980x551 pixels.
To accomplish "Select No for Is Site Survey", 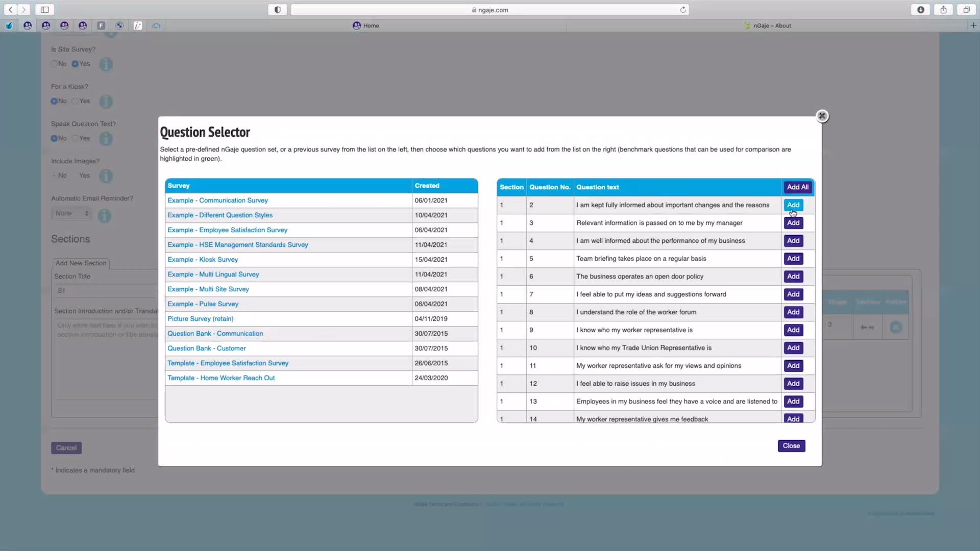I will (x=54, y=64).
